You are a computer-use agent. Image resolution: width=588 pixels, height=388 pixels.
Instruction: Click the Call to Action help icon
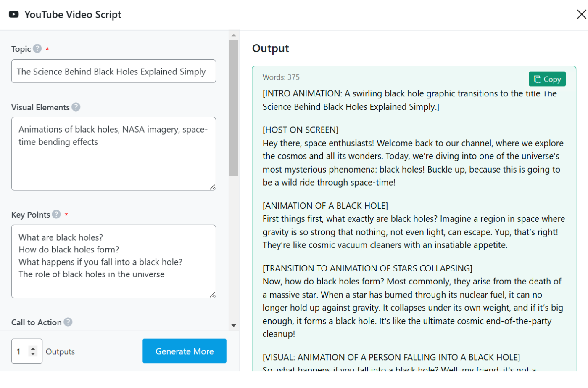(68, 322)
